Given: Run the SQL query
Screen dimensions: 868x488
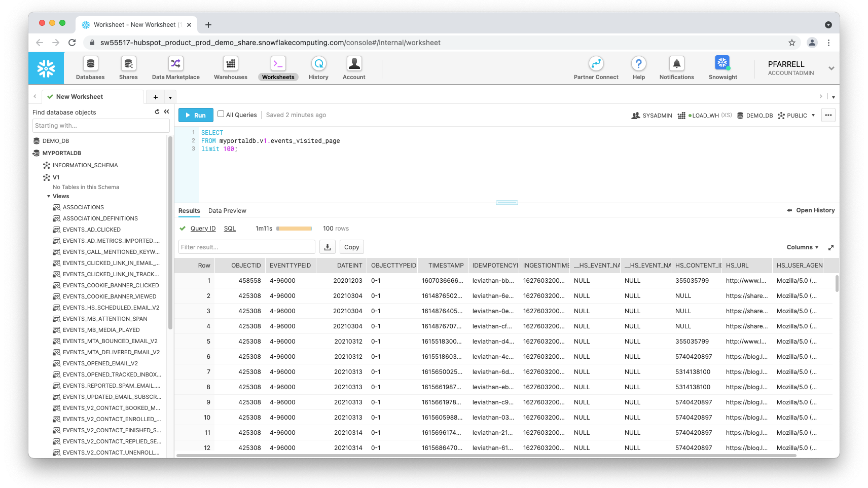Looking at the screenshot, I should pyautogui.click(x=196, y=115).
